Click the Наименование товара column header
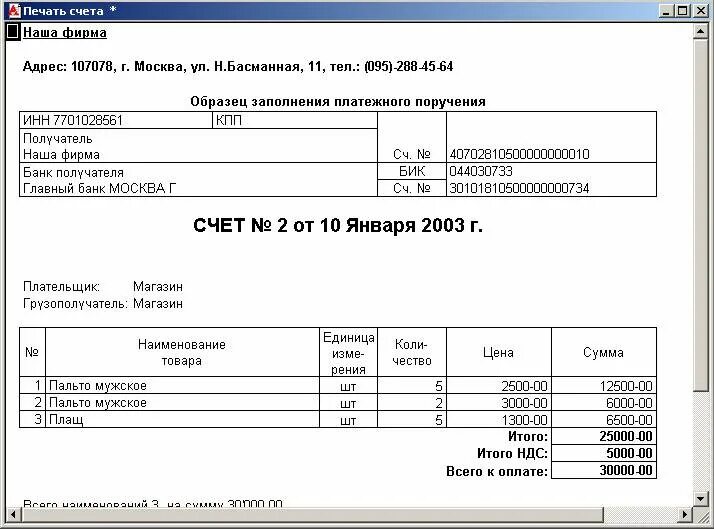This screenshot has width=714, height=529. (x=182, y=352)
